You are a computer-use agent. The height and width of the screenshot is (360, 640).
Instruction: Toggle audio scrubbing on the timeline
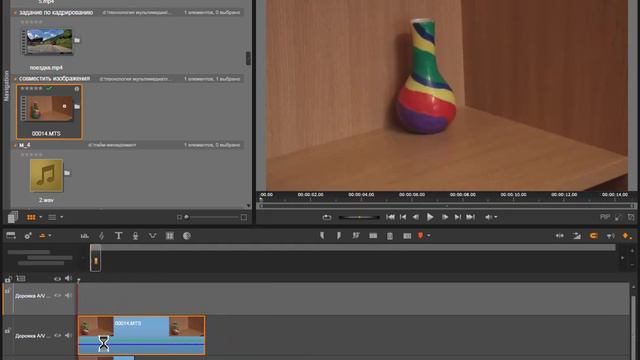[611, 236]
